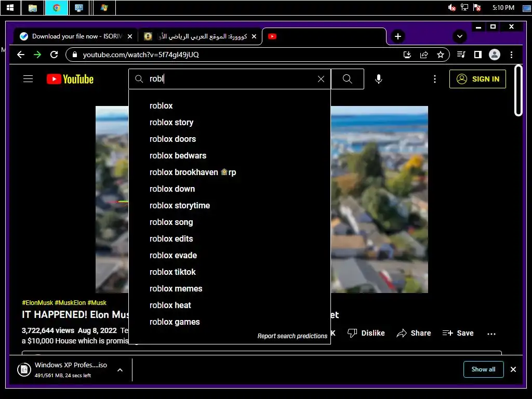Screen dimensions: 532x399
Task: Close the downloads bar
Action: [513, 369]
